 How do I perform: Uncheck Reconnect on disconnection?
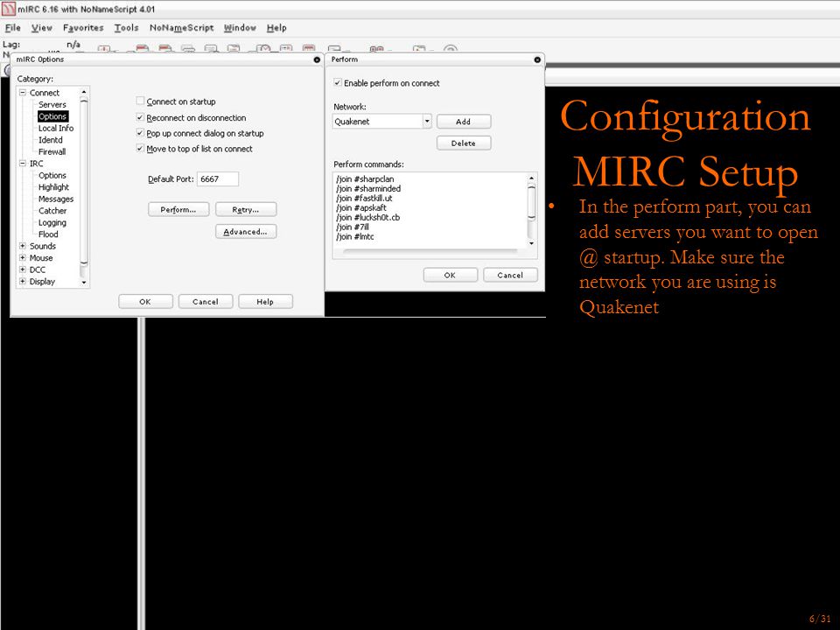pyautogui.click(x=140, y=117)
